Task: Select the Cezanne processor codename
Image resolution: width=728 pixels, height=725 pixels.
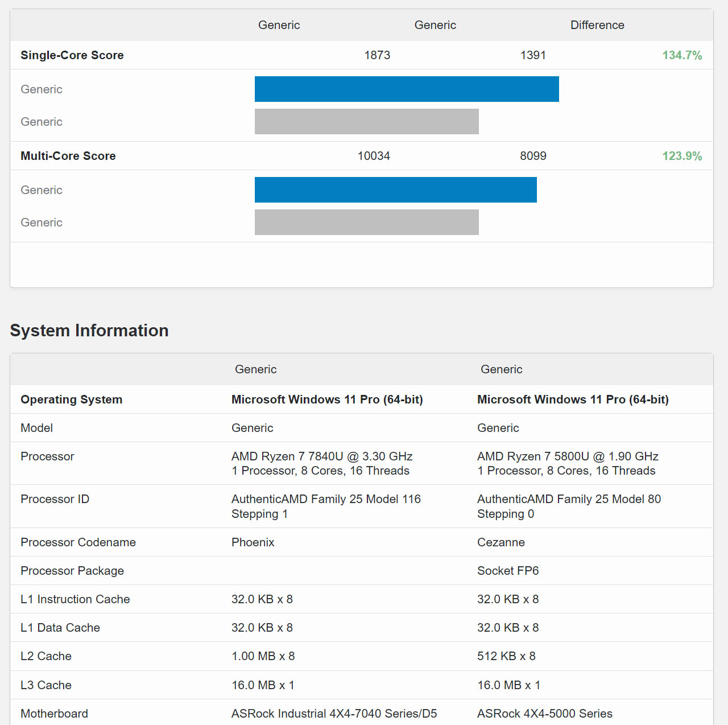Action: click(x=501, y=542)
